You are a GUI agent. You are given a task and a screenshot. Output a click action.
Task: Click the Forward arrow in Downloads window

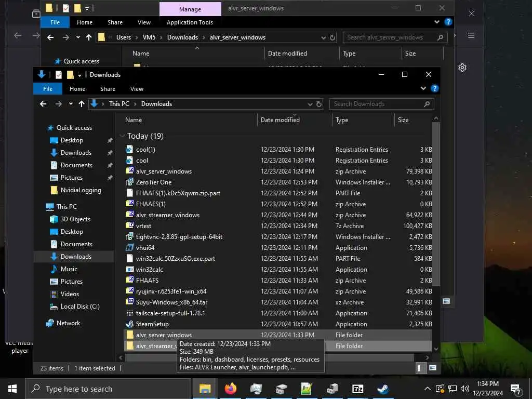(58, 104)
